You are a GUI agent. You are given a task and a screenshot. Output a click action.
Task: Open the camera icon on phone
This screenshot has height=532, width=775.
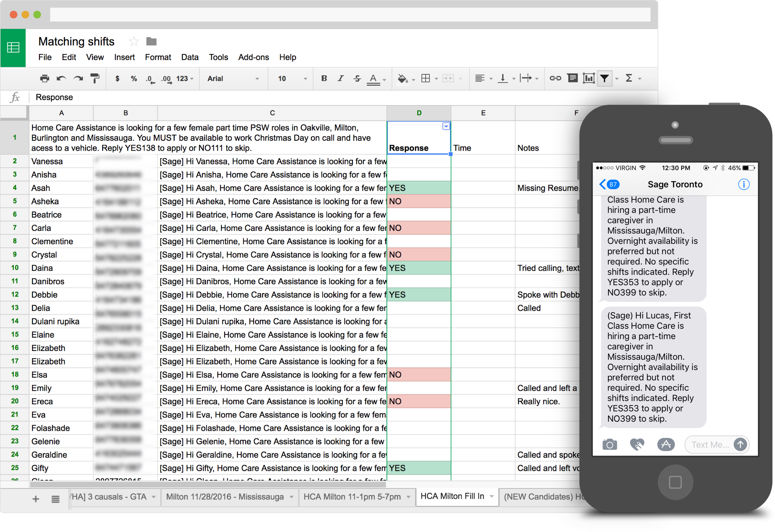pos(610,445)
